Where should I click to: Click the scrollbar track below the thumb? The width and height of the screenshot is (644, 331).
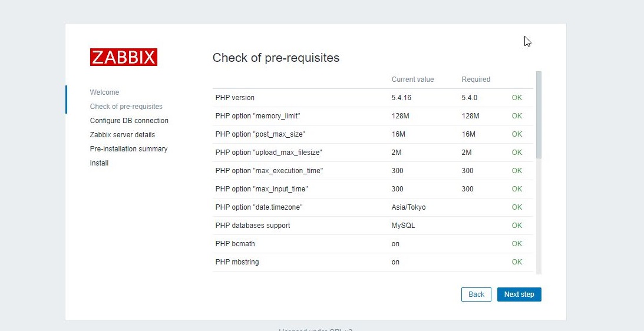pyautogui.click(x=539, y=216)
